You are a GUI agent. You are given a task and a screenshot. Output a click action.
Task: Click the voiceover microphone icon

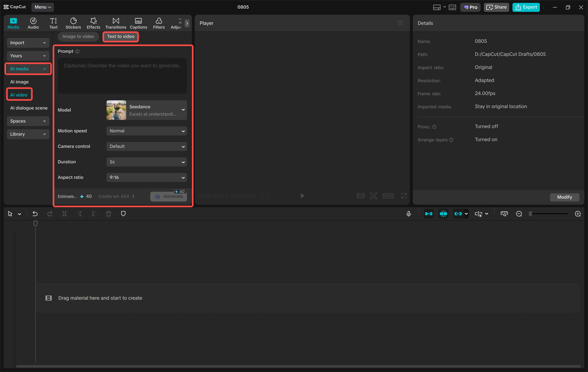pyautogui.click(x=409, y=214)
